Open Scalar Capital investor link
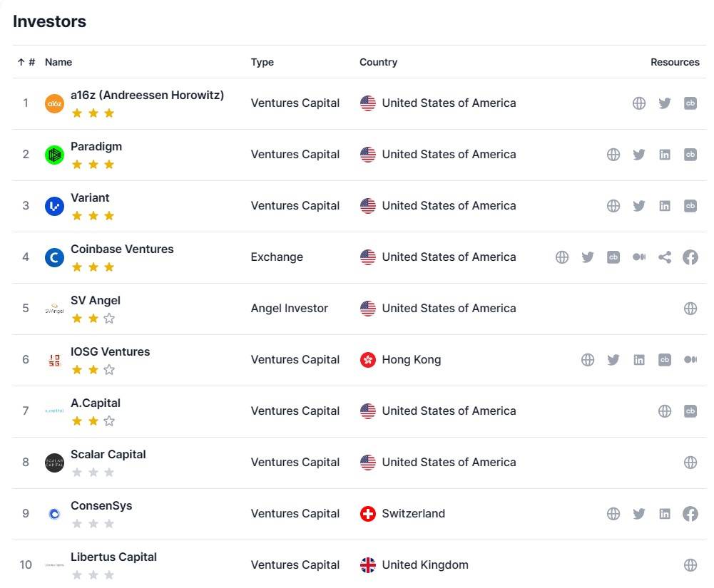 pos(108,454)
